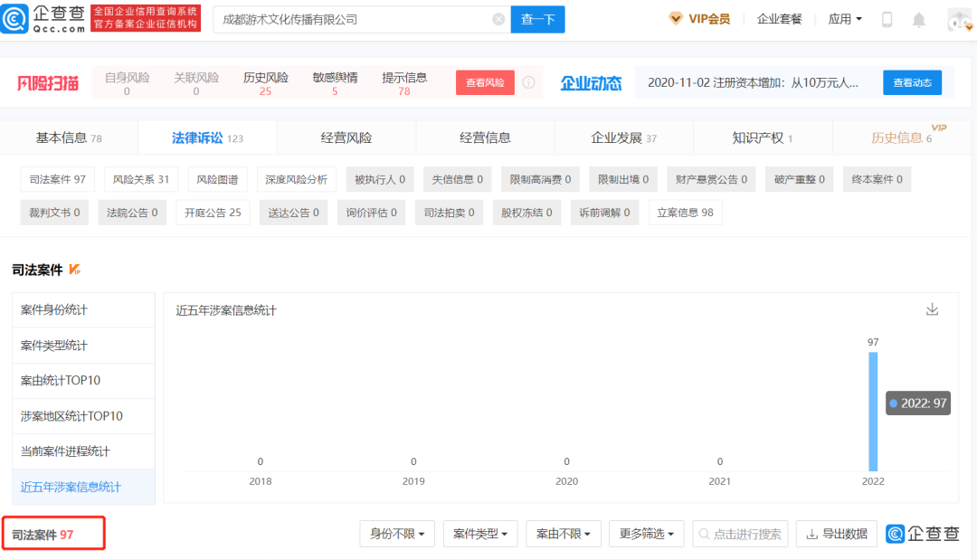Viewport: 977px width, 560px height.
Task: Open the mobile app phone icon
Action: (887, 19)
